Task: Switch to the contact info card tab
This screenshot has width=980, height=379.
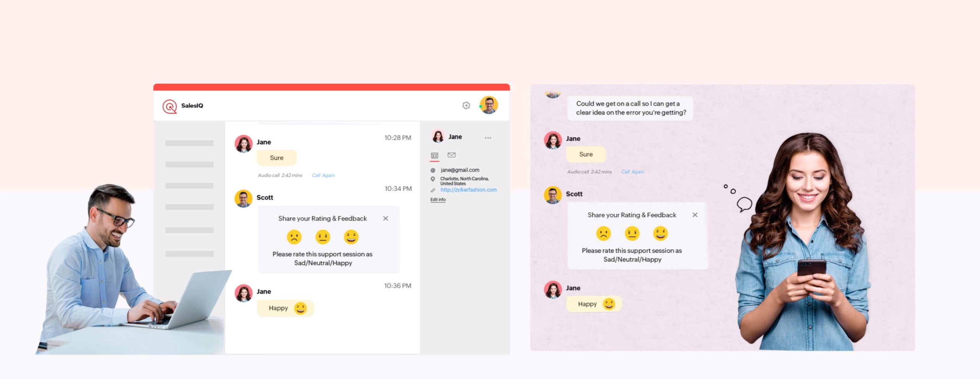Action: point(434,155)
